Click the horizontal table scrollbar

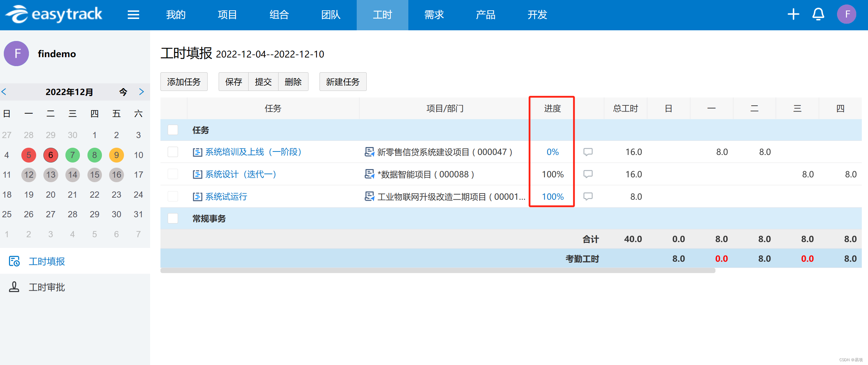click(x=438, y=271)
